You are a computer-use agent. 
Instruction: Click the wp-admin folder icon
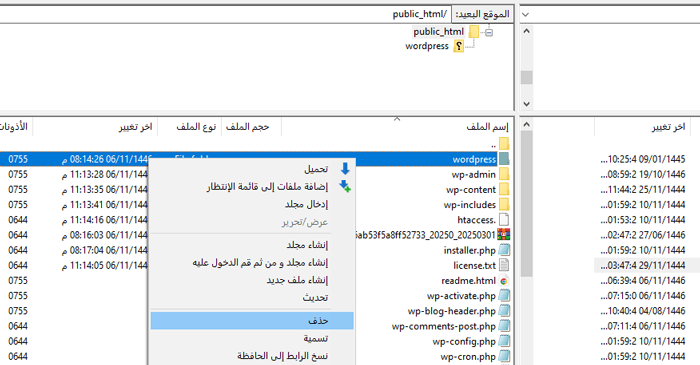(x=504, y=174)
